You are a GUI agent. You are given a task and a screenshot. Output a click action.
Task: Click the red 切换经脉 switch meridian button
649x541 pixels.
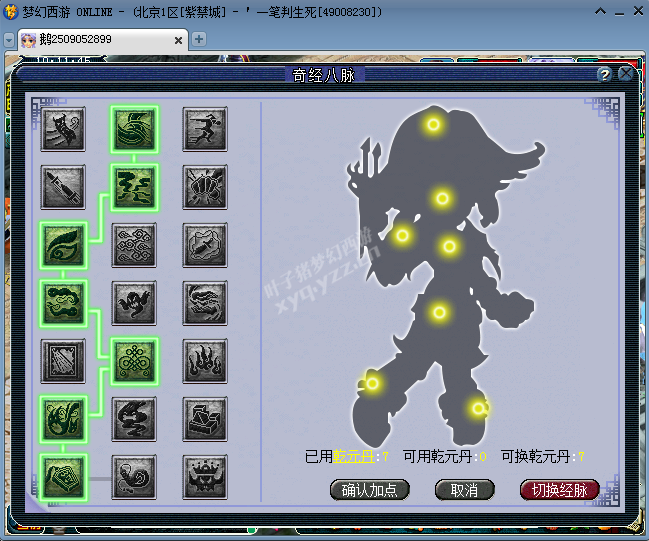[x=560, y=490]
